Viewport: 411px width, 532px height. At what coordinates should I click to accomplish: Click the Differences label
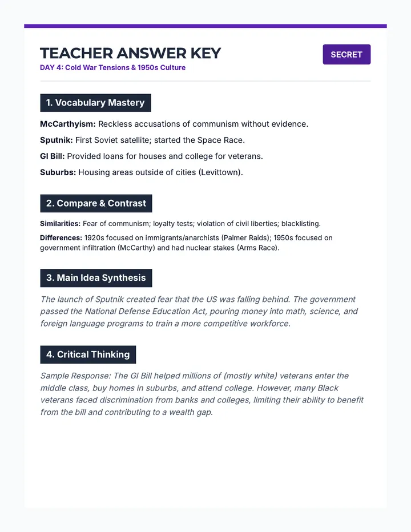[61, 238]
